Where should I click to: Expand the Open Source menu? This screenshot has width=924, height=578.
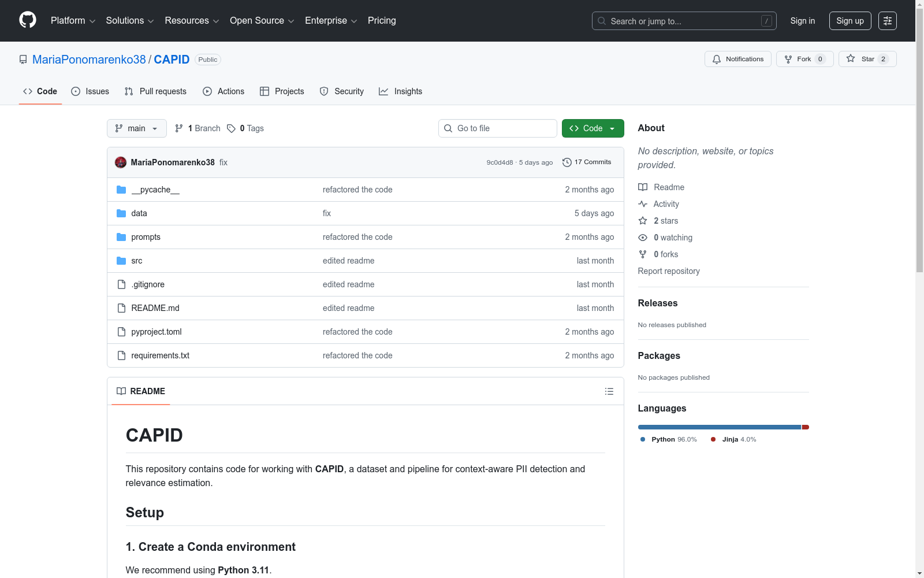pyautogui.click(x=262, y=21)
